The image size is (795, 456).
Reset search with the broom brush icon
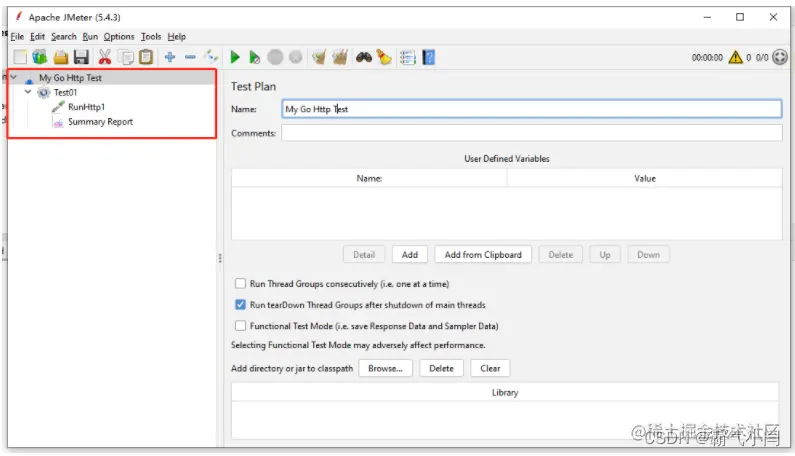click(x=384, y=57)
